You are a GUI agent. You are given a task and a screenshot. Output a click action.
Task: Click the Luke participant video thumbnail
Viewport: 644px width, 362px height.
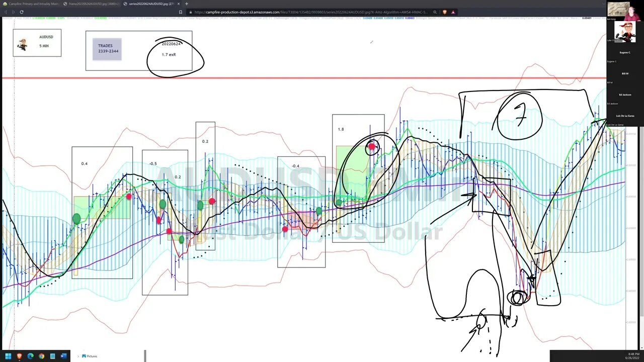click(x=624, y=31)
